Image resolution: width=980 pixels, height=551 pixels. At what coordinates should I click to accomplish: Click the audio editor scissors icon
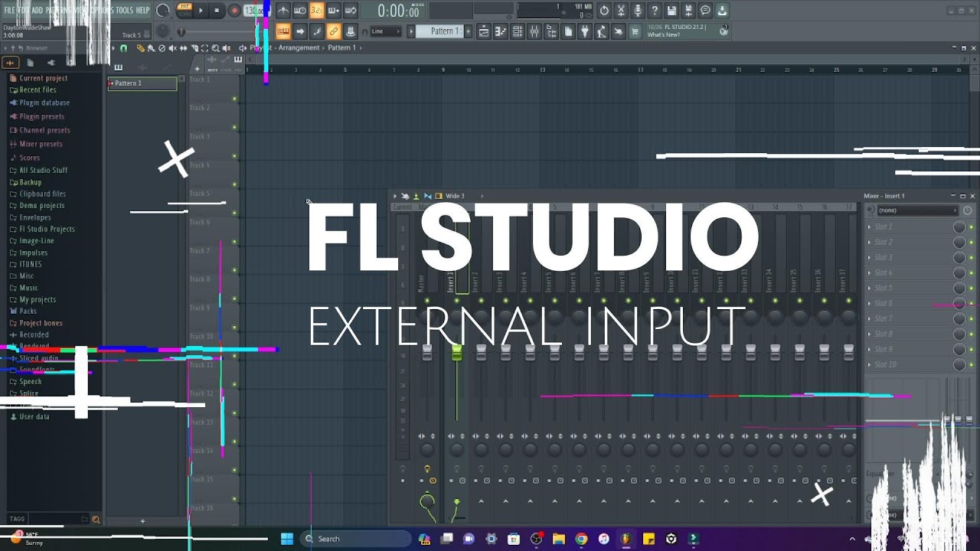(x=621, y=11)
